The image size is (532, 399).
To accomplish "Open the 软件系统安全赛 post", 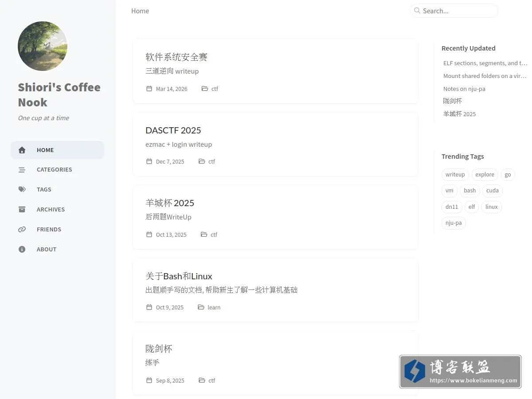I will 176,57.
